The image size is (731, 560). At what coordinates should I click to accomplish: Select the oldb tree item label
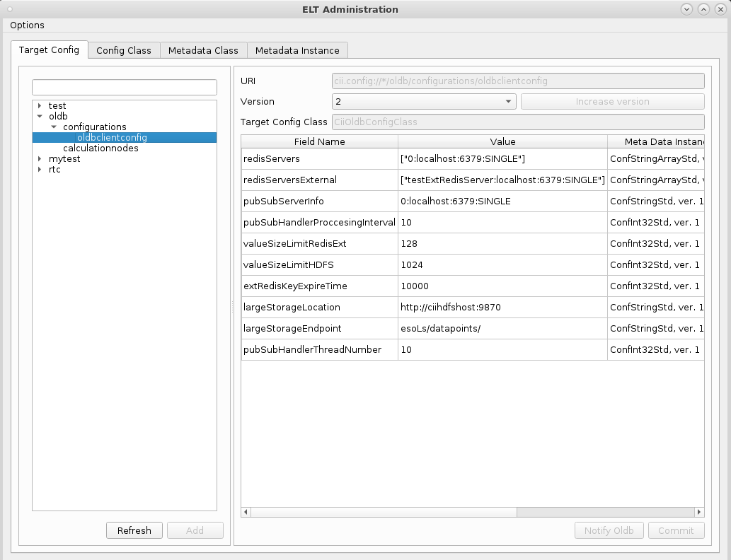tap(58, 117)
